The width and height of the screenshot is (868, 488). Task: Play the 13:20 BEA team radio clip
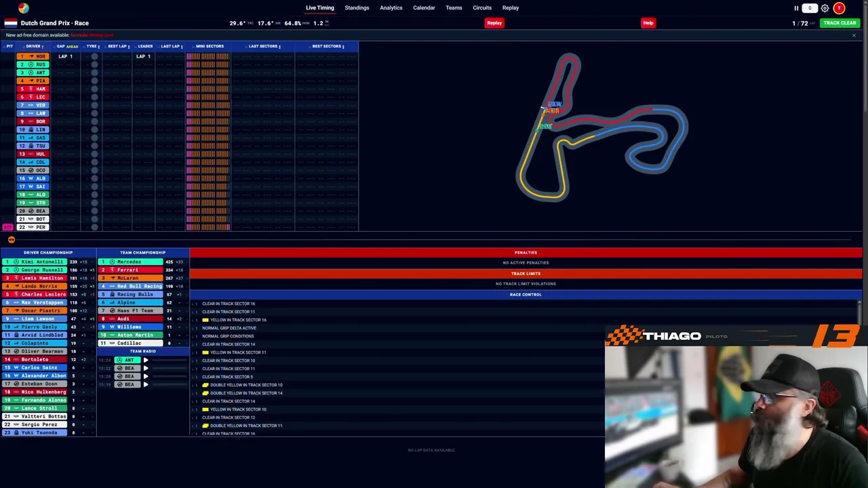[x=146, y=376]
